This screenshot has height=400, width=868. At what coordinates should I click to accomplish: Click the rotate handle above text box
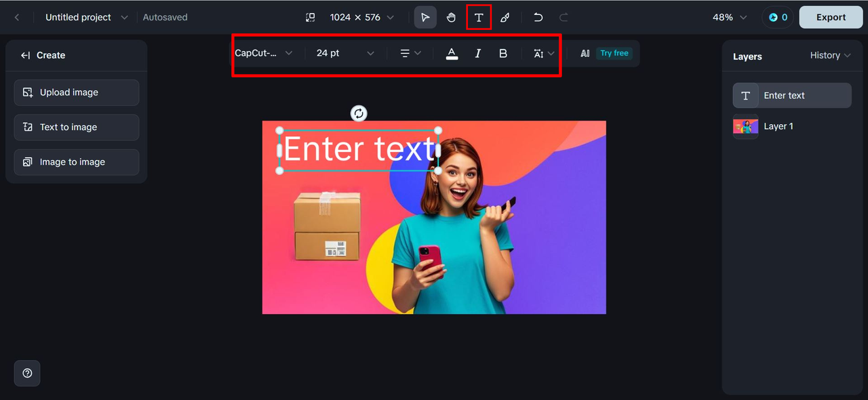pyautogui.click(x=359, y=113)
